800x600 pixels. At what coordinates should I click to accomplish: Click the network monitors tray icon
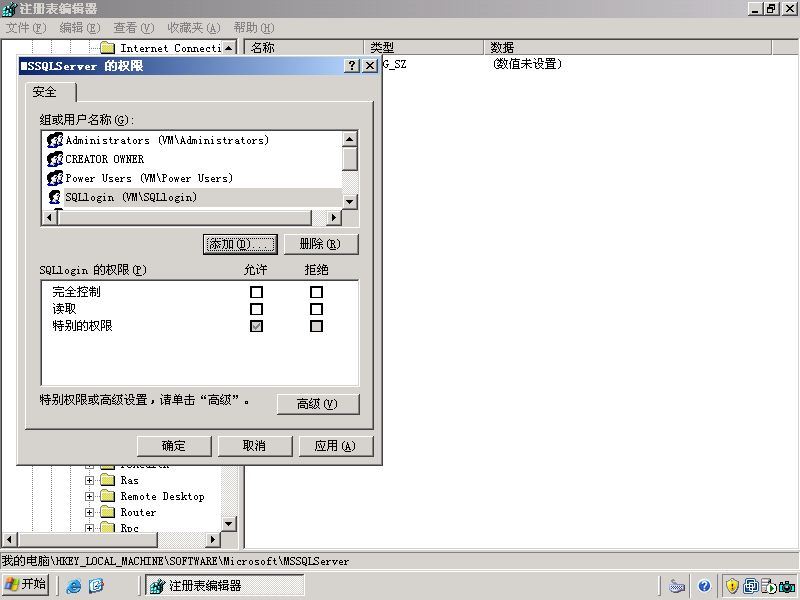(751, 586)
